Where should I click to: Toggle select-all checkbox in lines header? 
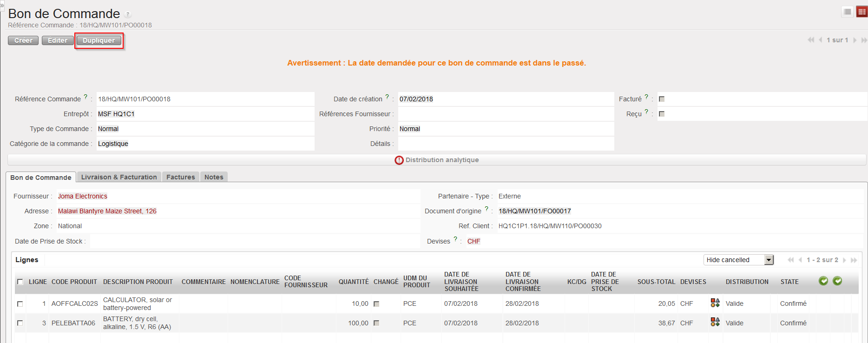tap(20, 282)
